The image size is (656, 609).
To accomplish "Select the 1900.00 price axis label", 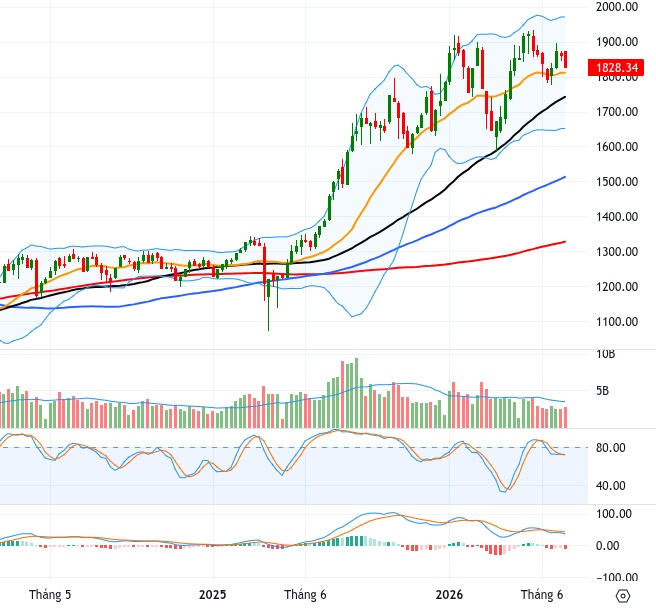I will coord(617,42).
